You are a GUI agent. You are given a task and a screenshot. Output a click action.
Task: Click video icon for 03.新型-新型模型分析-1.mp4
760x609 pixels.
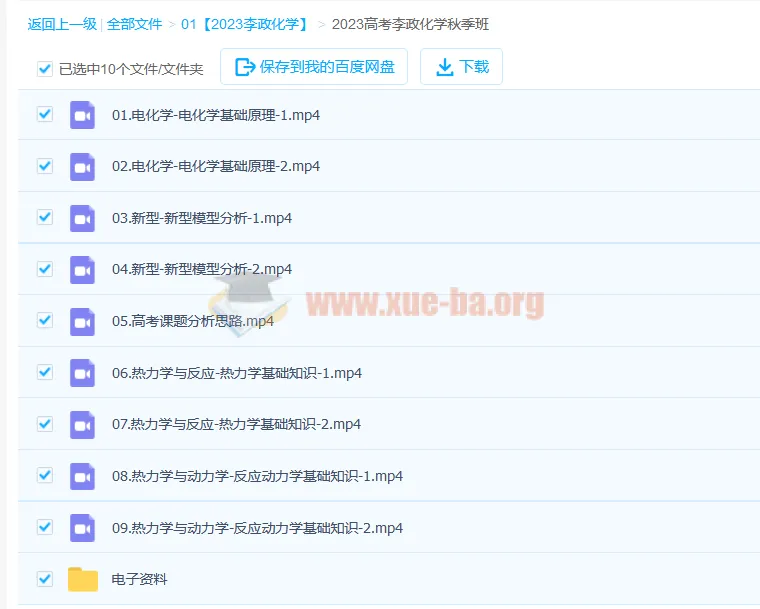click(82, 218)
